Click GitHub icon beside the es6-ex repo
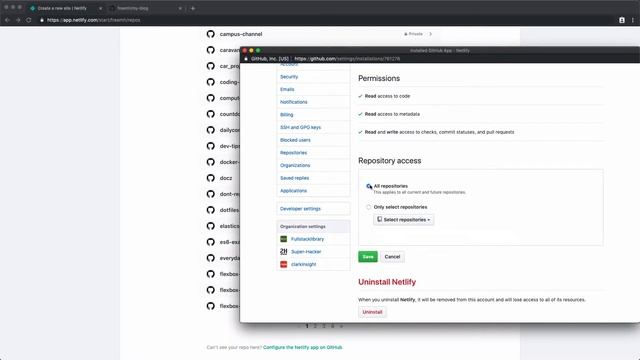 (x=211, y=242)
